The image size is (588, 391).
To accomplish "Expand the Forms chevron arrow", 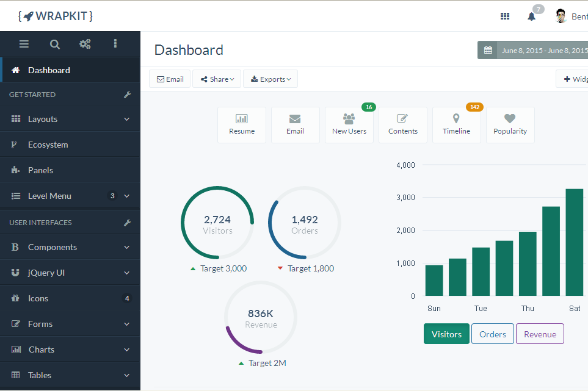I will [x=127, y=324].
